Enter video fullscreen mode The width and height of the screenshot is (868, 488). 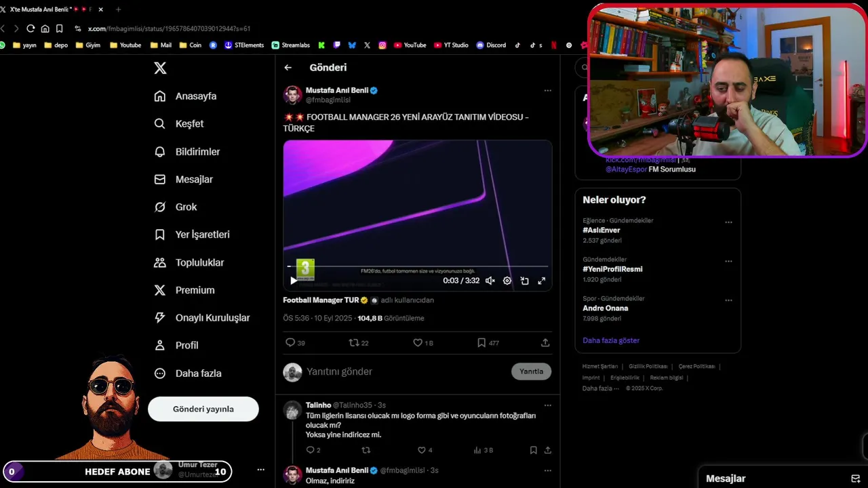click(x=542, y=281)
